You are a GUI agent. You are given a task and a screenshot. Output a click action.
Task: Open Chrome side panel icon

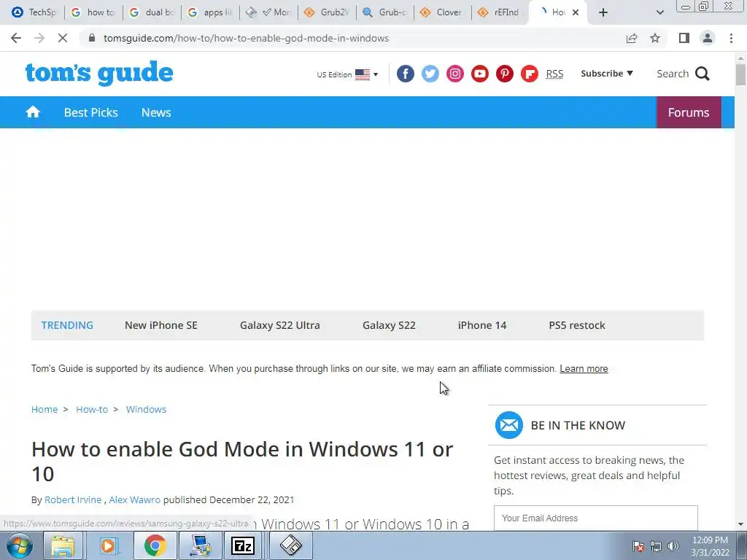coord(684,38)
